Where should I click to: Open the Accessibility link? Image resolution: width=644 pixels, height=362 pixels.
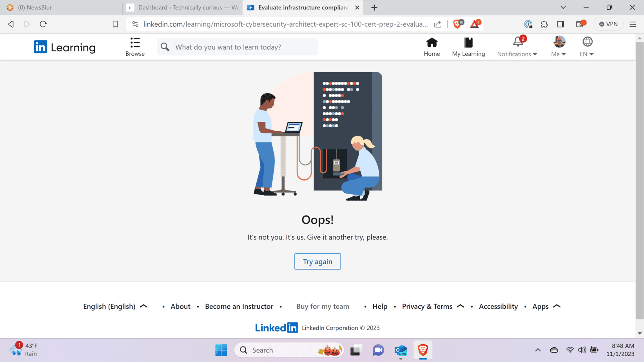[498, 306]
